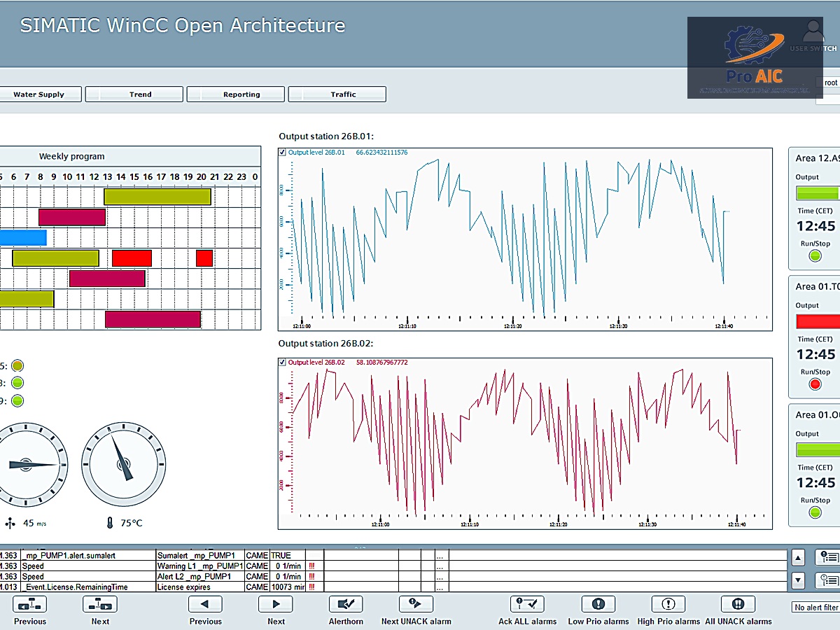Viewport: 840px width, 630px height.
Task: Open the No alert filter dropdown
Action: (x=815, y=608)
